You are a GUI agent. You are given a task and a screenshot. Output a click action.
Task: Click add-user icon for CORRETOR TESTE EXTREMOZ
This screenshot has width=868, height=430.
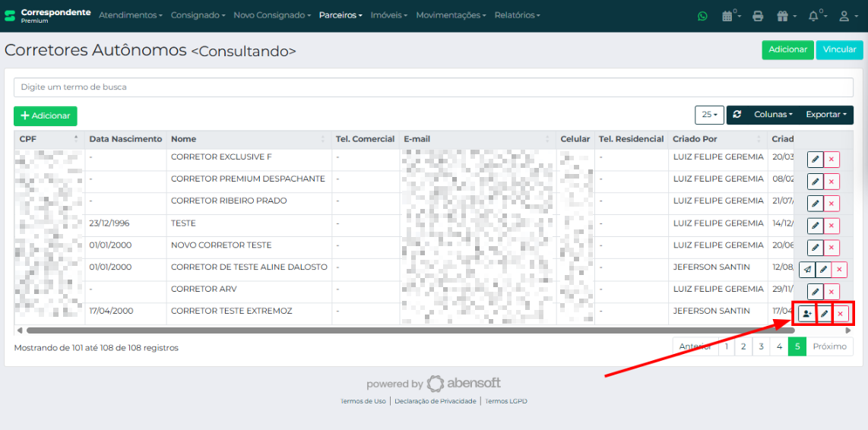click(806, 314)
